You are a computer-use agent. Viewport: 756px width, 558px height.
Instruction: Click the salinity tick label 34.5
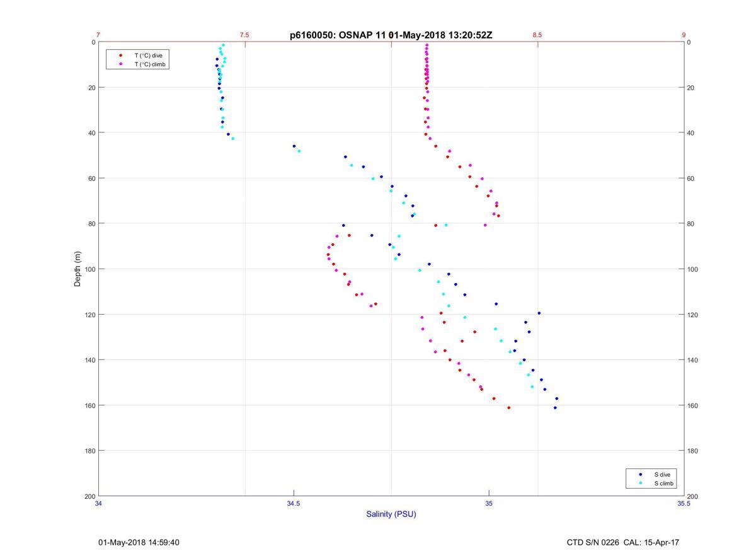[x=294, y=503]
